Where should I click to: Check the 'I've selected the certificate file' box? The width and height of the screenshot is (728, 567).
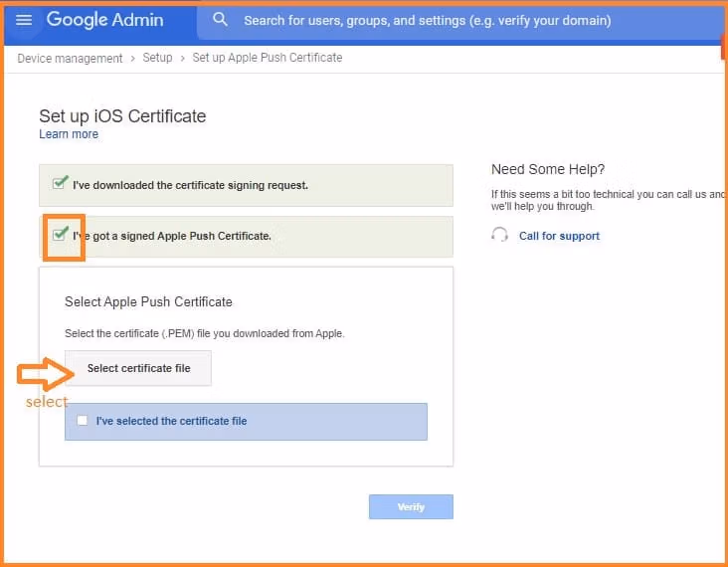point(83,421)
